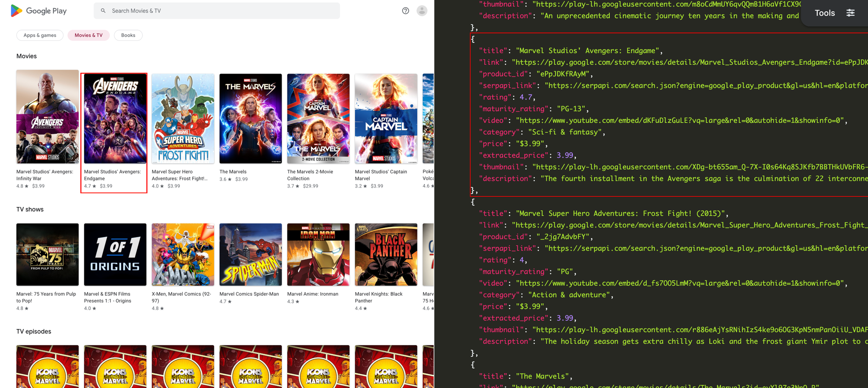Open first Icons Unearthed Marvel episode thumbnail
The width and height of the screenshot is (868, 388).
pyautogui.click(x=48, y=367)
